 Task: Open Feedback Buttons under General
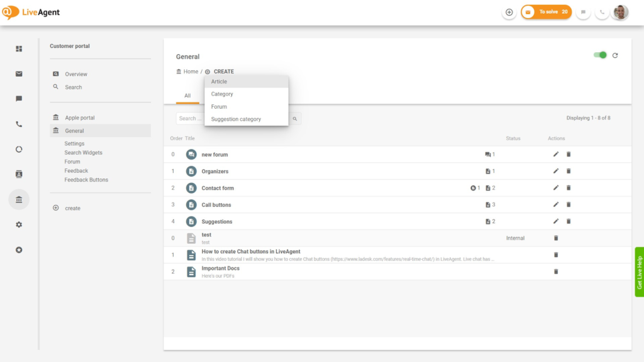[86, 180]
